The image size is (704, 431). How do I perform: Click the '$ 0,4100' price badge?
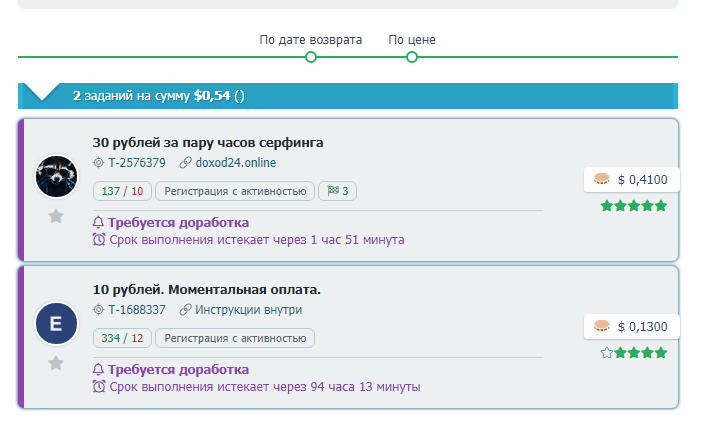(632, 180)
